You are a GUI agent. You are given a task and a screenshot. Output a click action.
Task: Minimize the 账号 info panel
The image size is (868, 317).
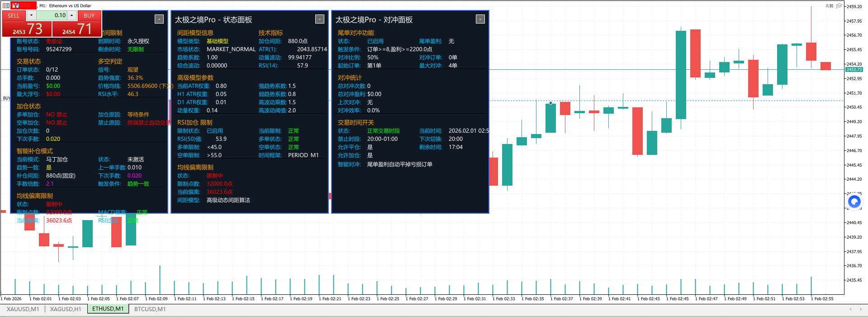[159, 19]
